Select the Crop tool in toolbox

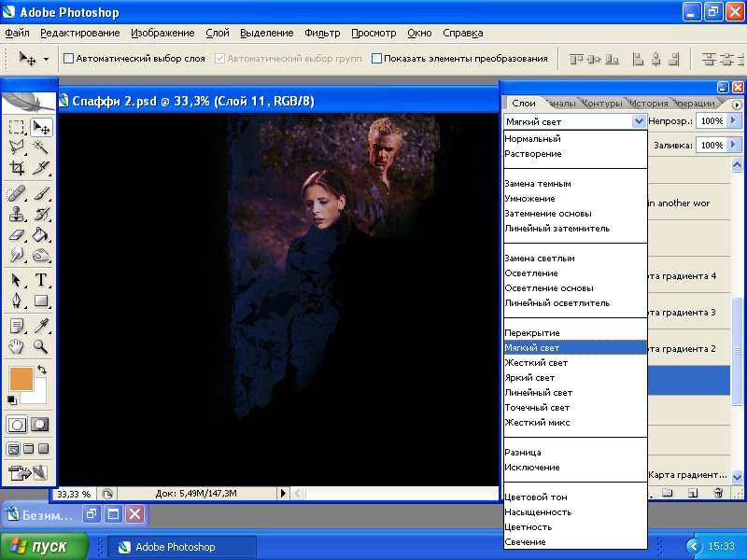17,169
